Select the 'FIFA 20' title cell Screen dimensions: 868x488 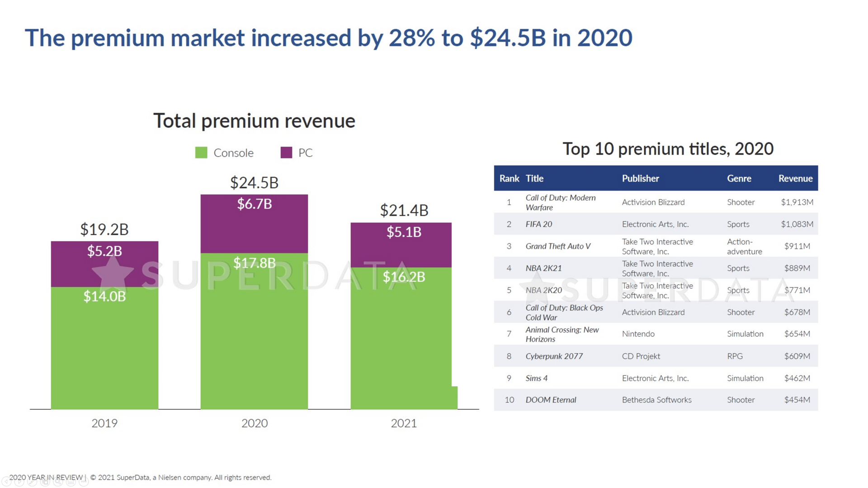coord(538,224)
